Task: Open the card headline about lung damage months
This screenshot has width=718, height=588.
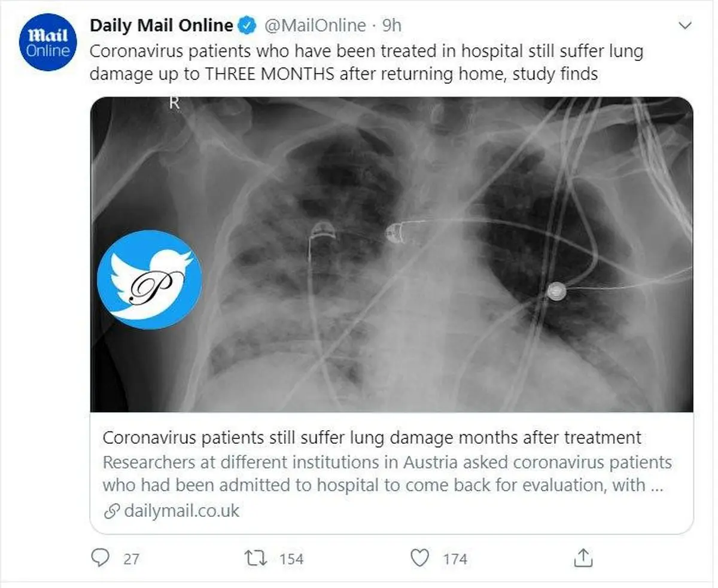Action: coord(372,437)
